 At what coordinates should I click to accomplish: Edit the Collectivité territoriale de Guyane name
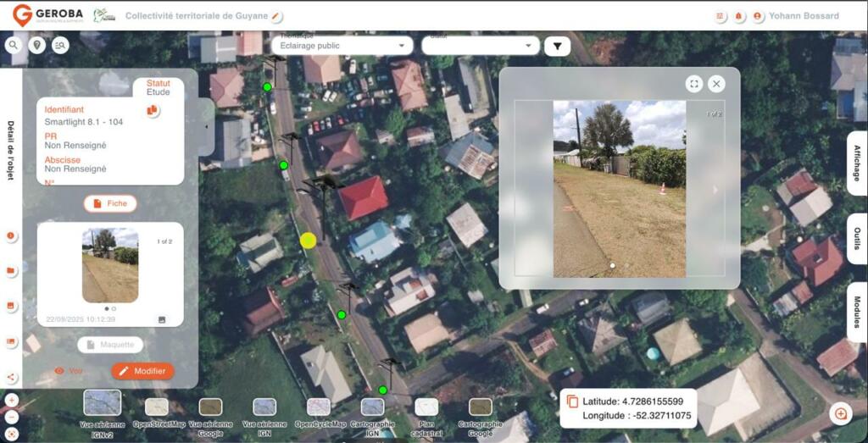[276, 16]
